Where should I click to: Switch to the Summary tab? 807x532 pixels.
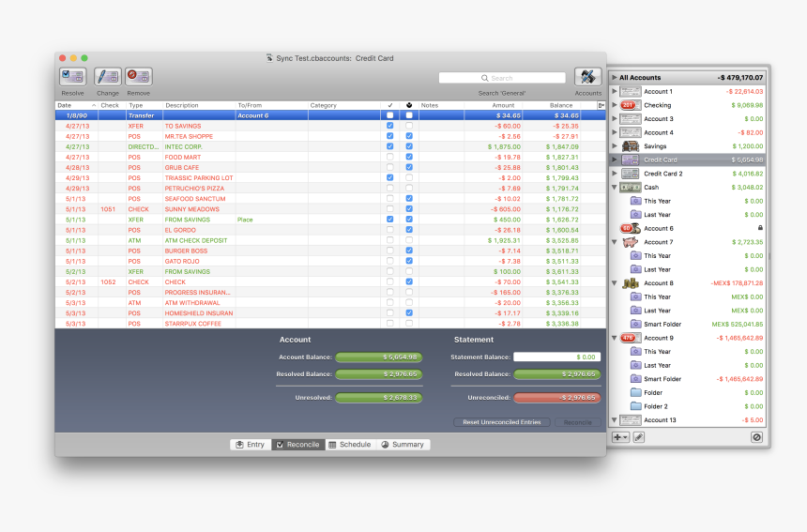click(x=403, y=445)
